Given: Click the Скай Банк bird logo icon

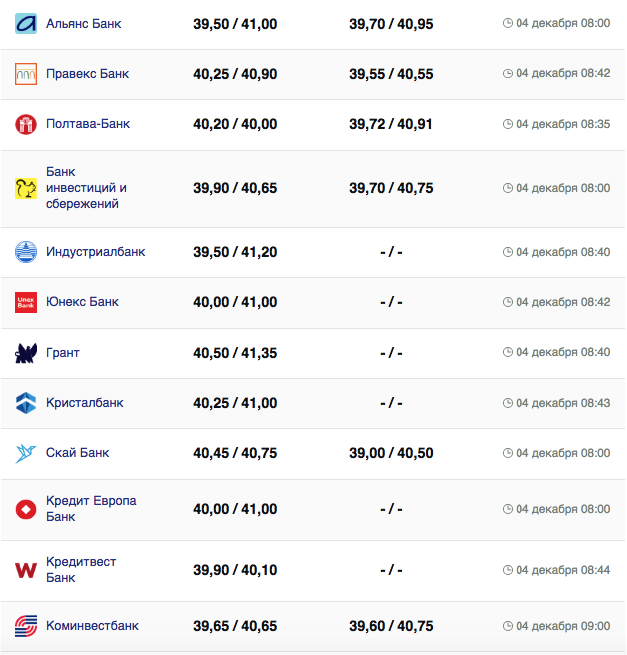Looking at the screenshot, I should [x=26, y=453].
